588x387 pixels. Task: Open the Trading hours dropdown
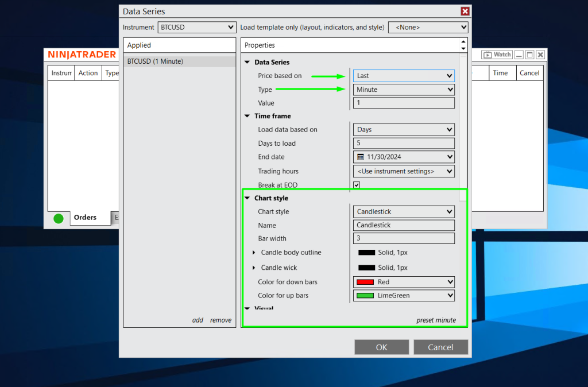click(x=404, y=171)
